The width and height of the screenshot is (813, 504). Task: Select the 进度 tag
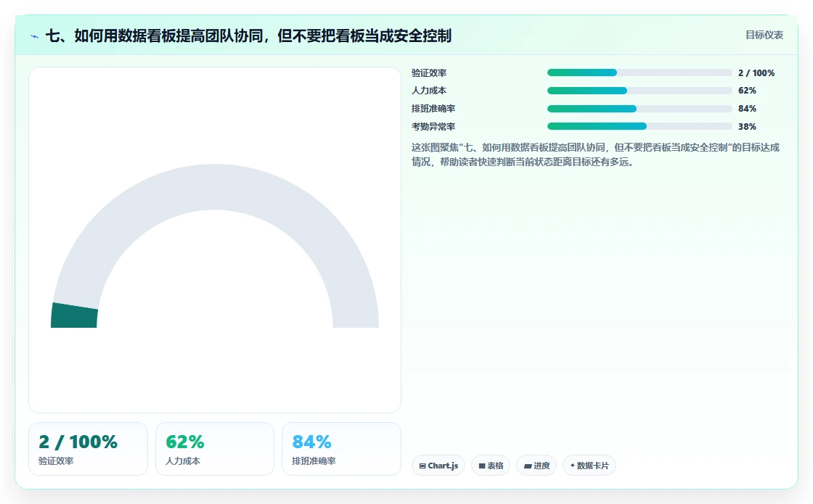(x=536, y=465)
